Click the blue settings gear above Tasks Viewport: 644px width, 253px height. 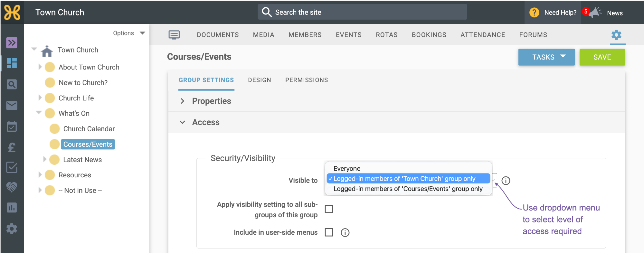616,35
